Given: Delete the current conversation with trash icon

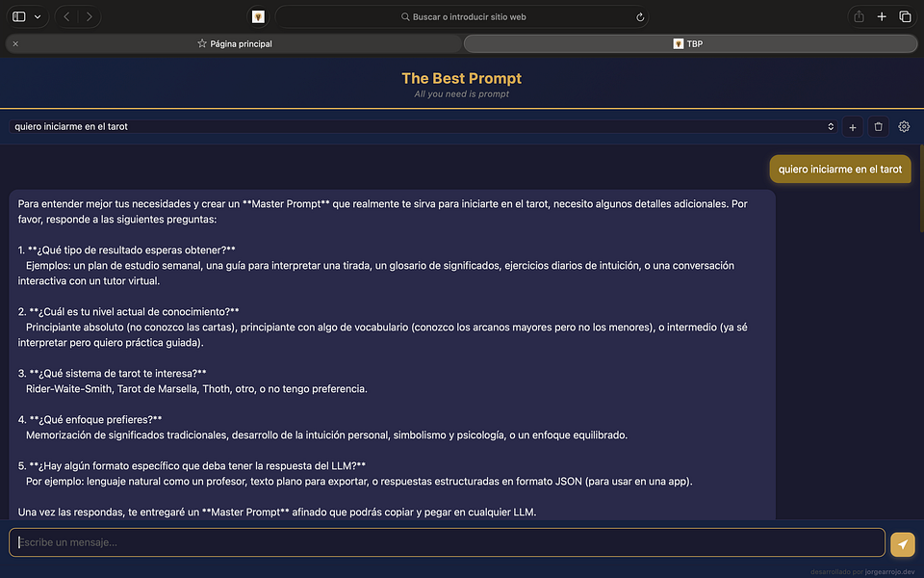Looking at the screenshot, I should point(878,127).
